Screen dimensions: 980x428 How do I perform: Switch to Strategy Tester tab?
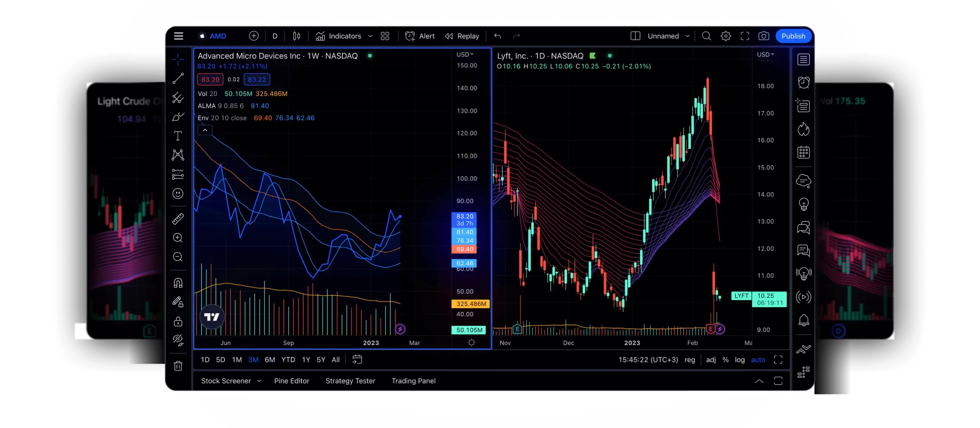(350, 381)
